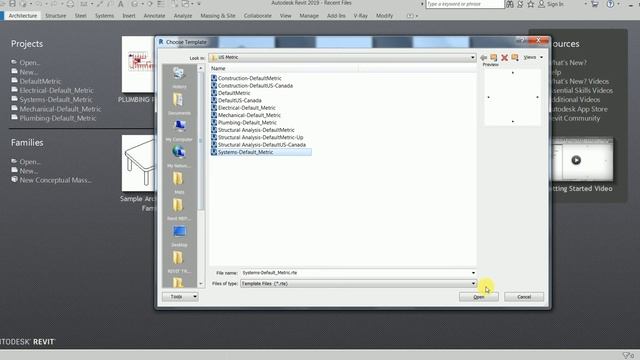
Task: Click the Open link under Families
Action: [x=30, y=162]
